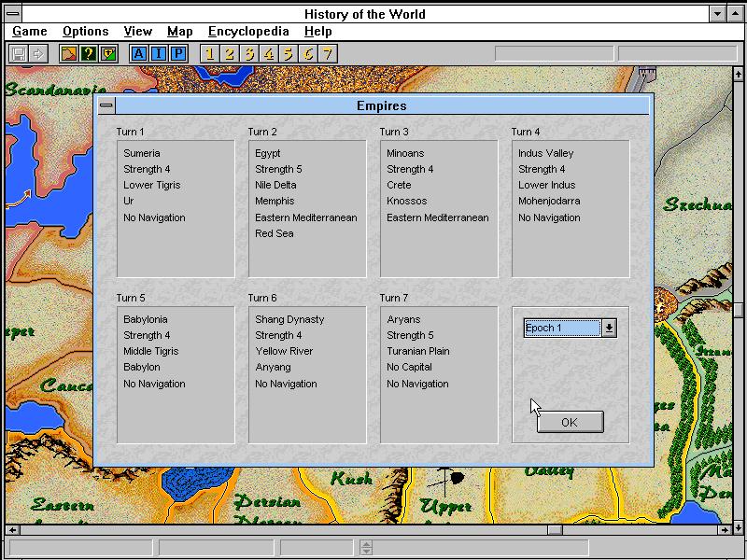
Task: Click the Sumeria empire name
Action: point(142,153)
